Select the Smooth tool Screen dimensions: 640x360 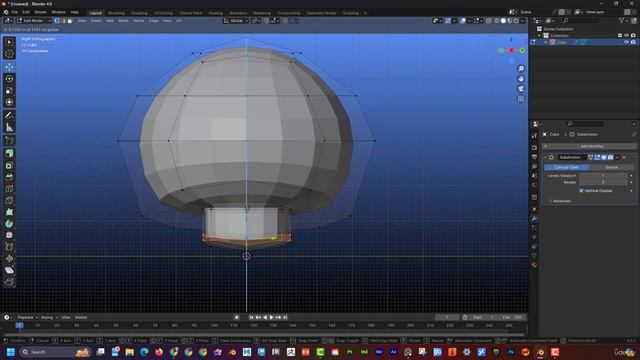(x=9, y=235)
